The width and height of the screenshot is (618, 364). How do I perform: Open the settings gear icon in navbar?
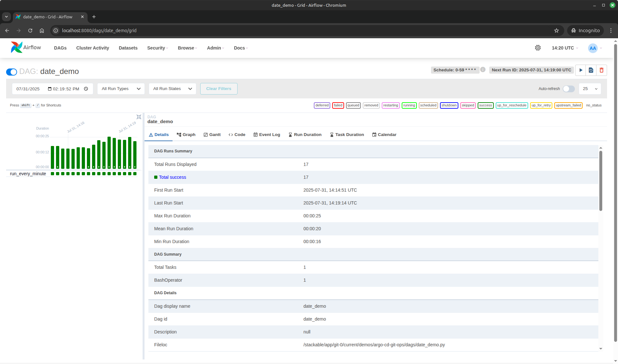tap(538, 48)
